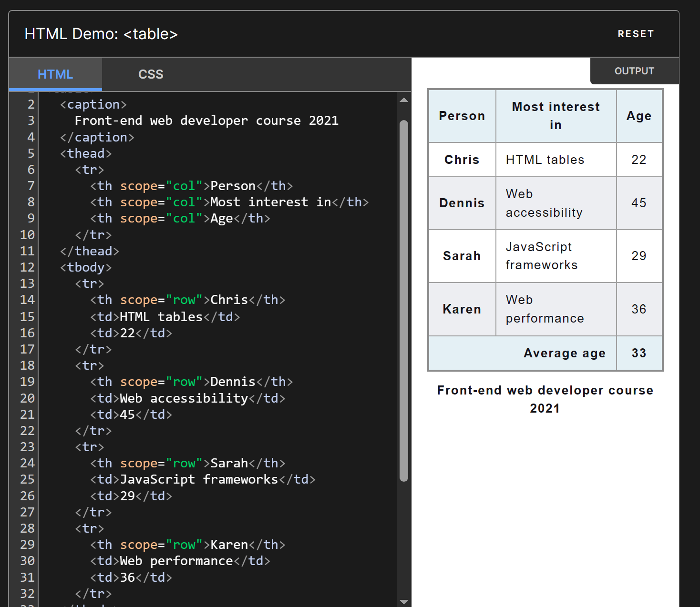Viewport: 700px width, 607px height.
Task: Click the Chris row header in output
Action: point(461,160)
